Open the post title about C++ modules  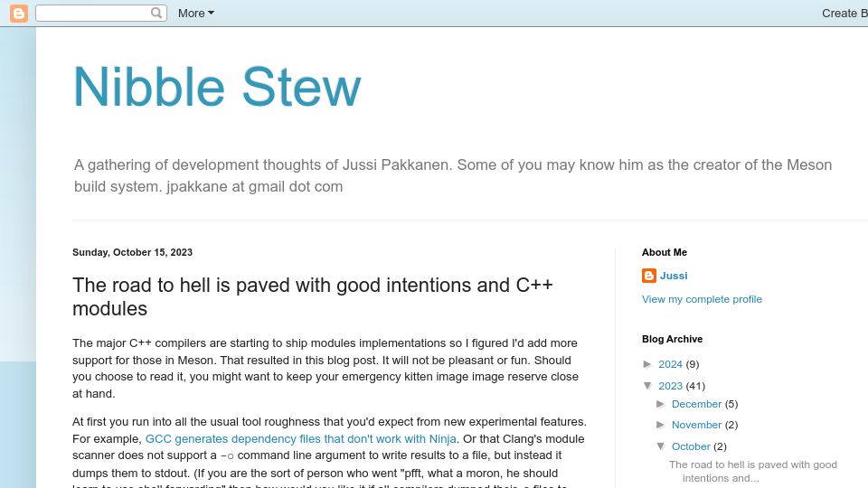click(313, 296)
